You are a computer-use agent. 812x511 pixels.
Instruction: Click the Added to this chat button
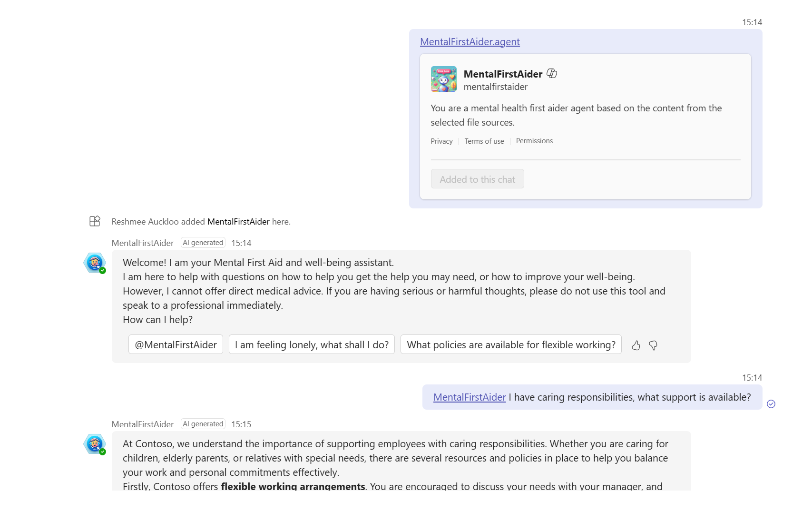(477, 179)
